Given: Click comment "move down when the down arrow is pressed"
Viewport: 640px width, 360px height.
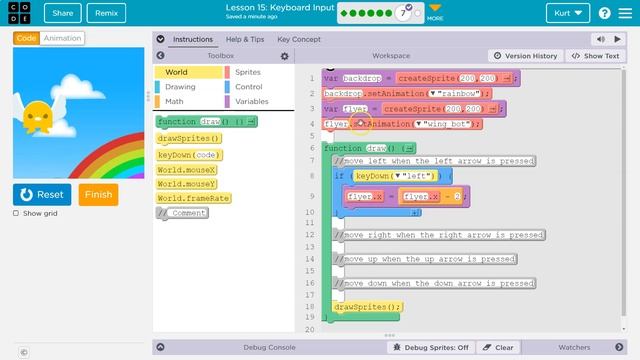Looking at the screenshot, I should pyautogui.click(x=434, y=283).
